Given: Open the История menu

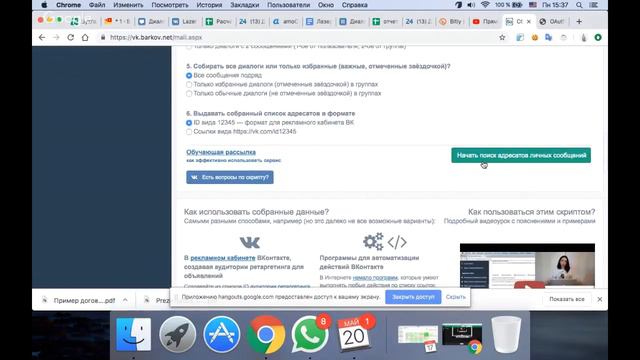Looking at the screenshot, I should click(209, 5).
